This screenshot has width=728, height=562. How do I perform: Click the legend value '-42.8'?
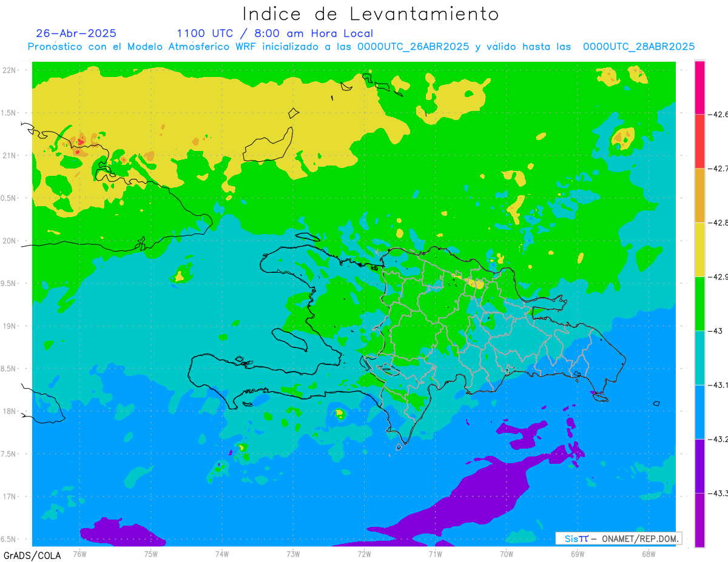point(718,222)
